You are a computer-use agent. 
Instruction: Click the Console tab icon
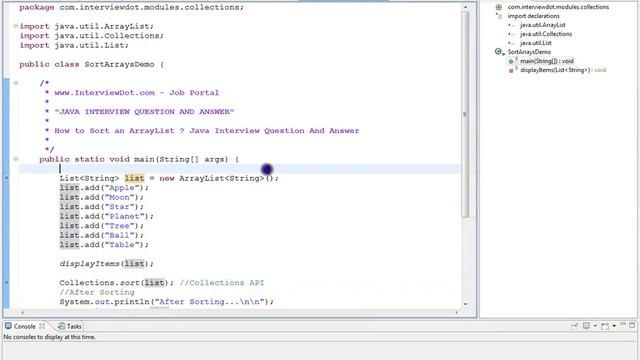pos(8,326)
